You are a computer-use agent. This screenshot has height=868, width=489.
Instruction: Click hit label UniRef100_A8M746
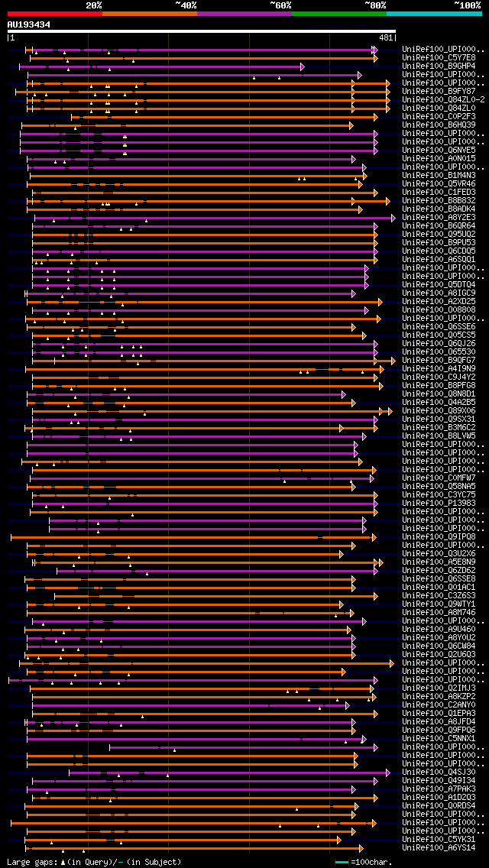[439, 613]
